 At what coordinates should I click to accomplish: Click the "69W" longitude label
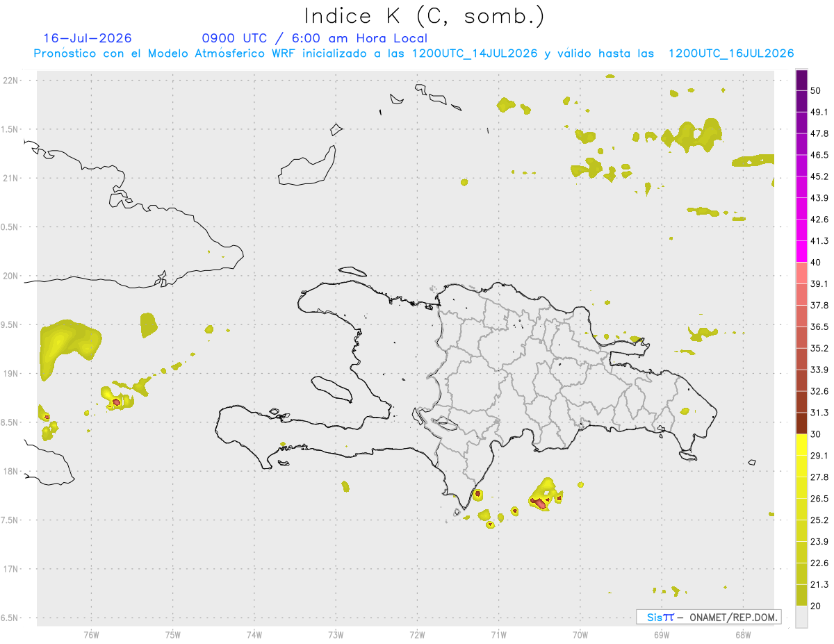click(661, 634)
